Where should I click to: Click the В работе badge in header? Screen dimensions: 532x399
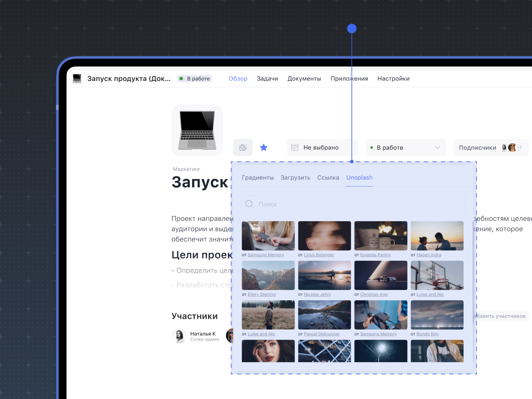(195, 79)
